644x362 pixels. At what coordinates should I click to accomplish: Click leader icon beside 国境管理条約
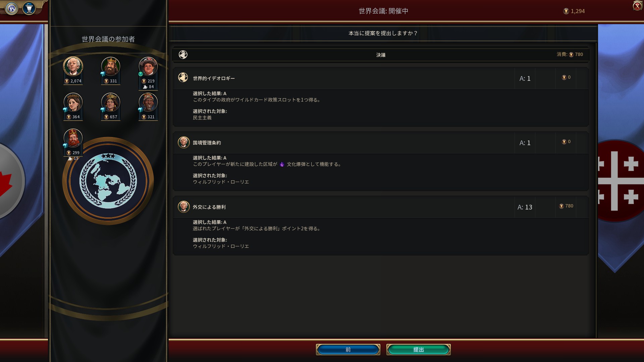pyautogui.click(x=183, y=142)
